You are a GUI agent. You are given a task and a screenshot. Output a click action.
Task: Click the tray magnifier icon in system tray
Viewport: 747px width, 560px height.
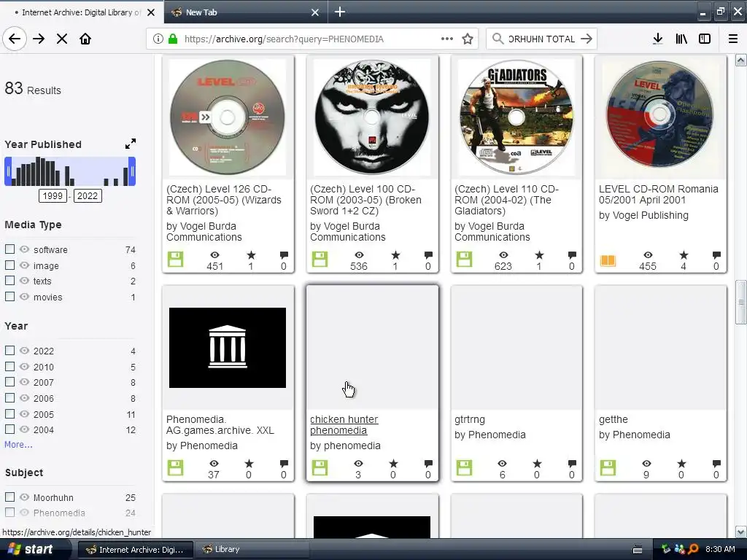pyautogui.click(x=693, y=549)
